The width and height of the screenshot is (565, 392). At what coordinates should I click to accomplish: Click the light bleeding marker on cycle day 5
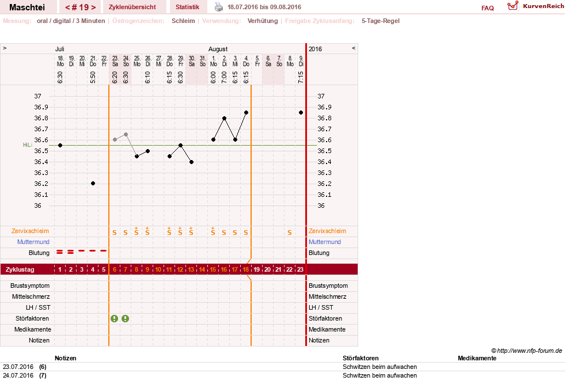point(104,250)
